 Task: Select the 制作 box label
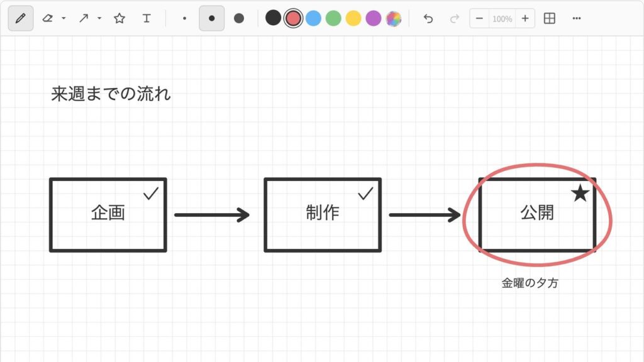pos(323,212)
